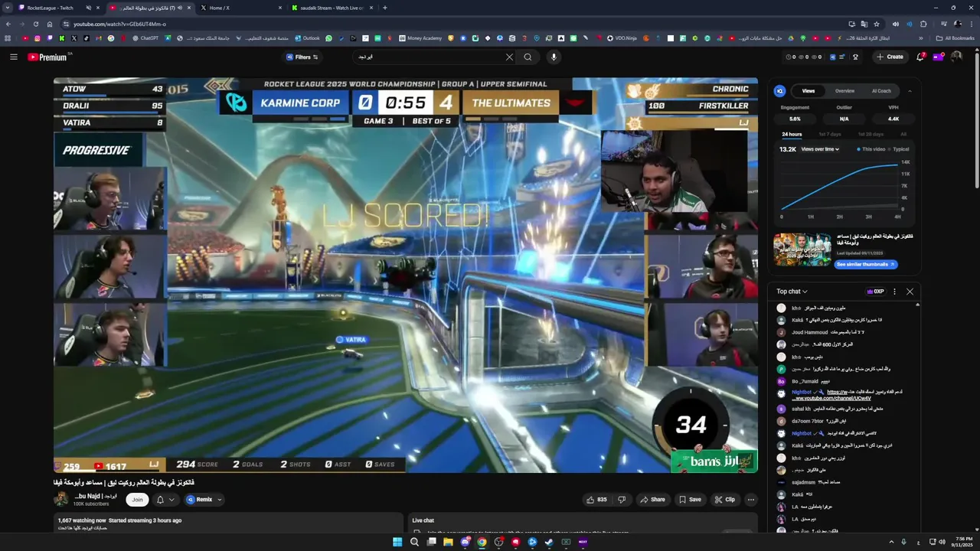Image resolution: width=980 pixels, height=551 pixels.
Task: Open the vidIQ video thumbnail preview
Action: click(x=802, y=249)
